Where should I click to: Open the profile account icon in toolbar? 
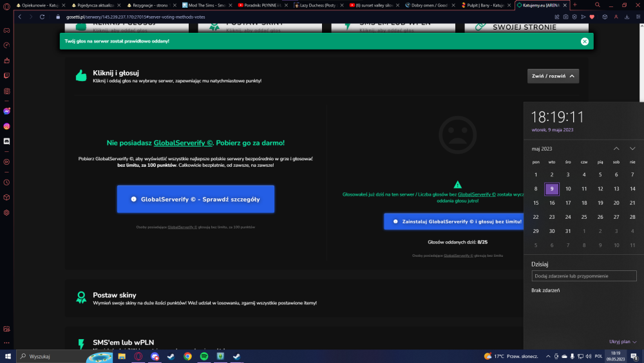click(x=616, y=17)
